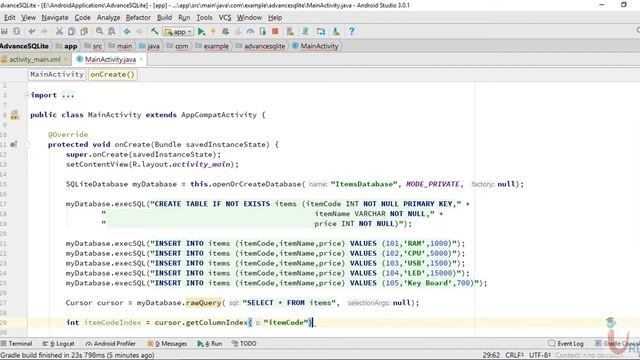Open the TODO tool window
The image size is (640, 360).
pyautogui.click(x=244, y=344)
